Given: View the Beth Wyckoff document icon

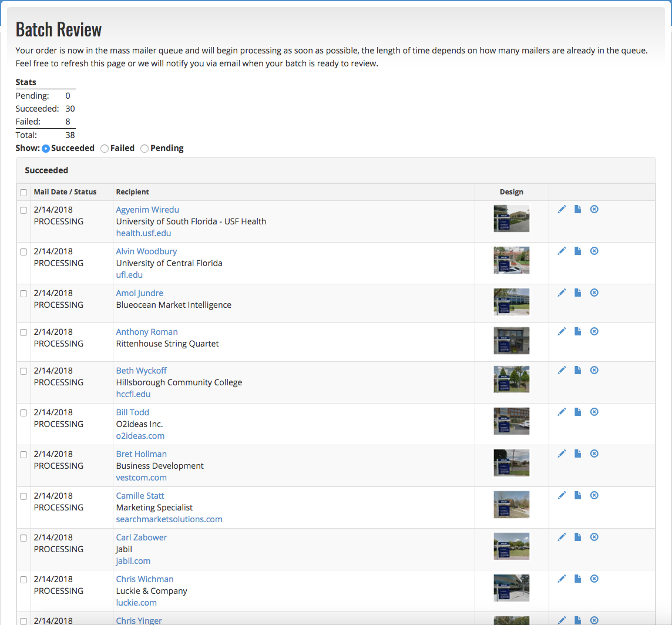Looking at the screenshot, I should tap(577, 370).
